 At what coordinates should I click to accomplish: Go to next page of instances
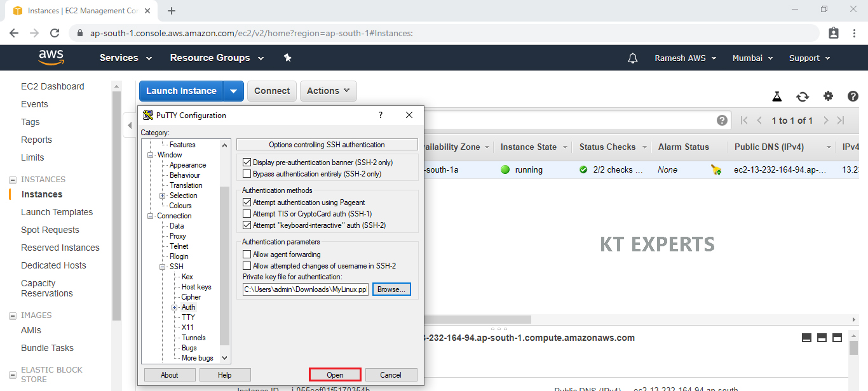point(825,120)
